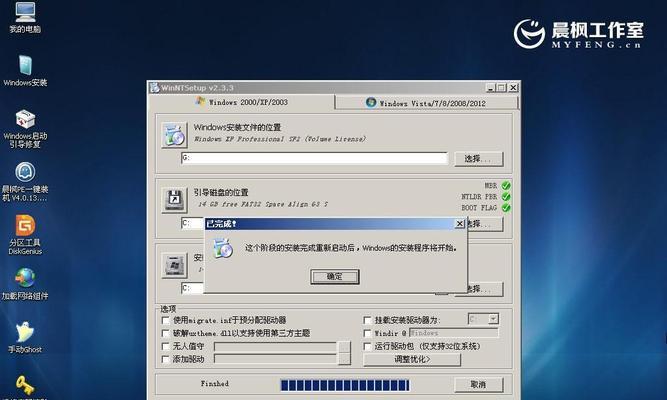Click the CD icon in the 已完成 dialog
This screenshot has height=400, width=667.
pos(223,249)
